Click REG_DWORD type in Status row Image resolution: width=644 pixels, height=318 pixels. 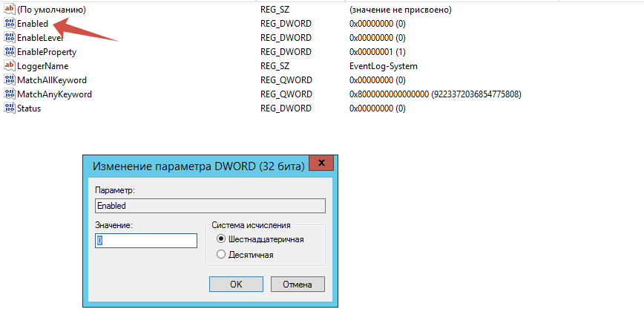286,108
